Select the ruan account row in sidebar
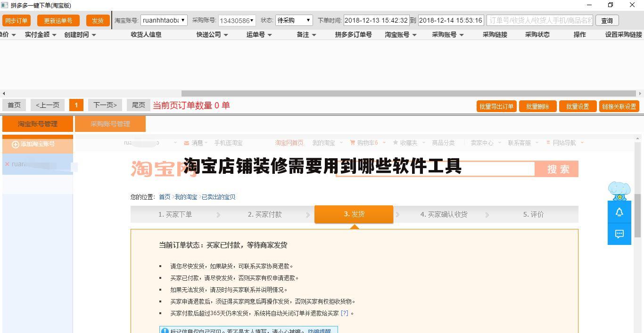 38,164
